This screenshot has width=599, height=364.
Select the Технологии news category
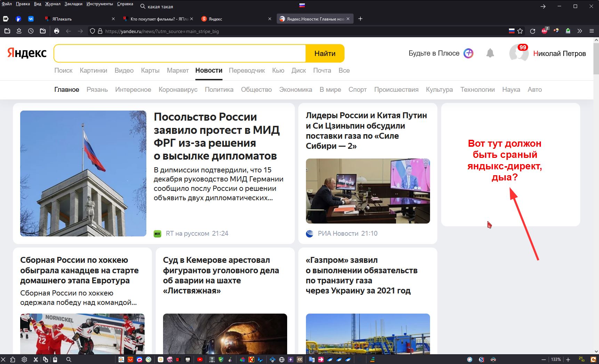pyautogui.click(x=477, y=89)
